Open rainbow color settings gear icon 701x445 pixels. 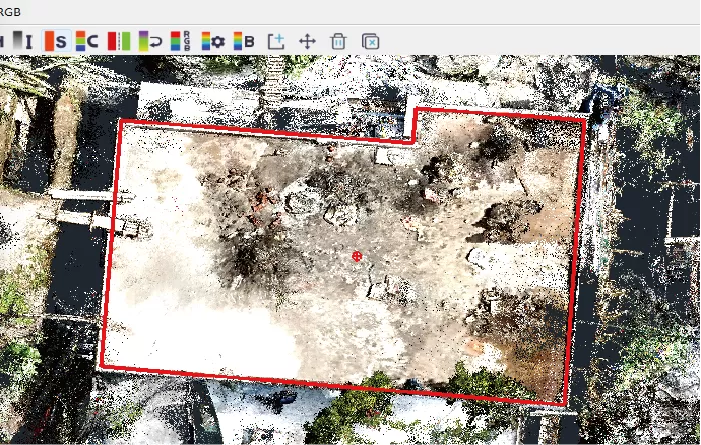(213, 41)
